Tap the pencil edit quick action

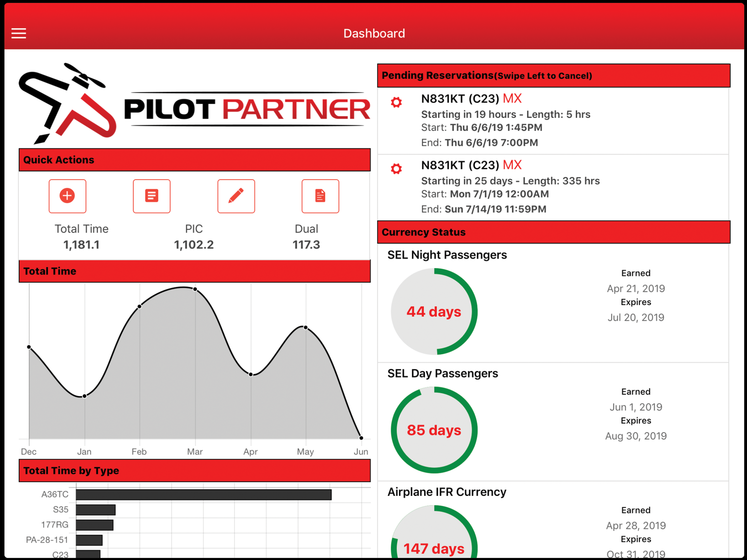click(x=236, y=196)
